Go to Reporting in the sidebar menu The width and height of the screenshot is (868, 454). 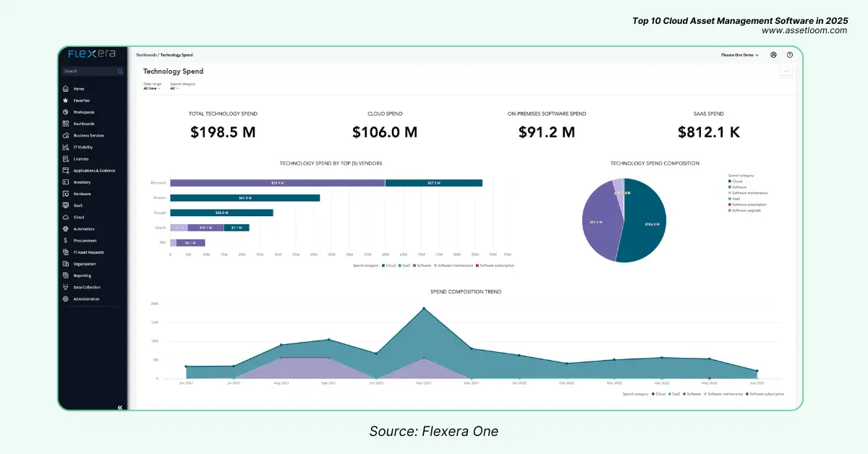[82, 275]
